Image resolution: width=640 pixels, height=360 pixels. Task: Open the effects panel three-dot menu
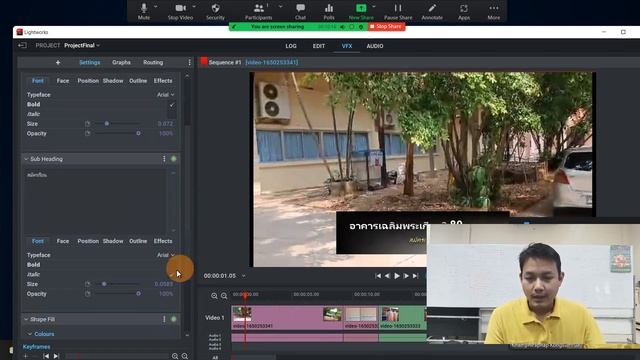click(189, 62)
